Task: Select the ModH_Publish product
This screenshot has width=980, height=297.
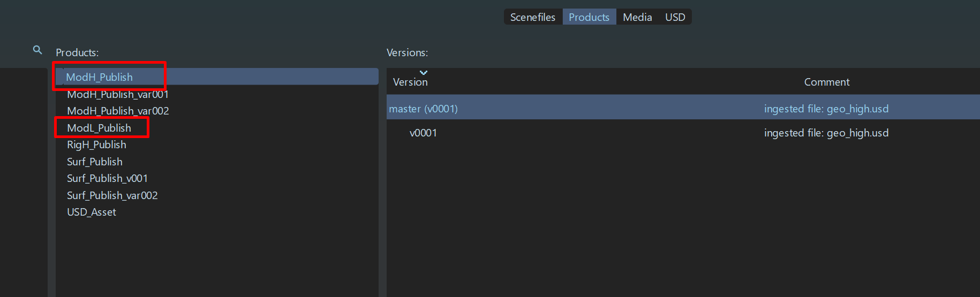Action: click(x=100, y=77)
